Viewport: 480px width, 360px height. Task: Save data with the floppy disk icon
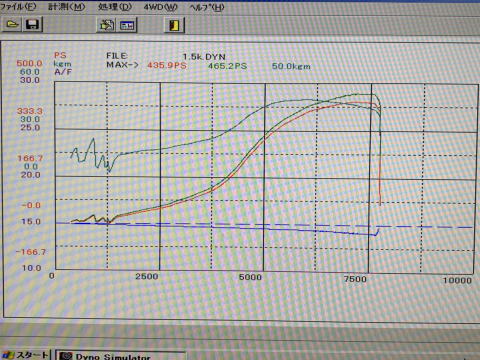32,25
